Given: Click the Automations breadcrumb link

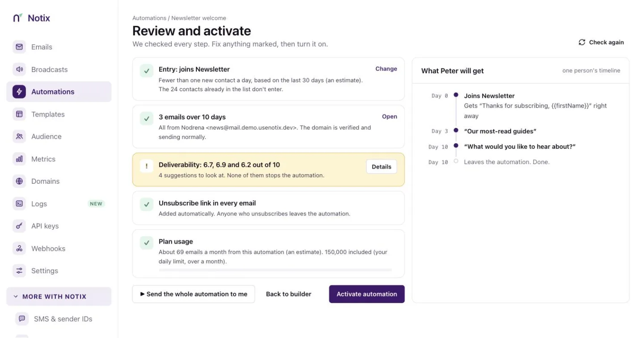Looking at the screenshot, I should coord(149,18).
